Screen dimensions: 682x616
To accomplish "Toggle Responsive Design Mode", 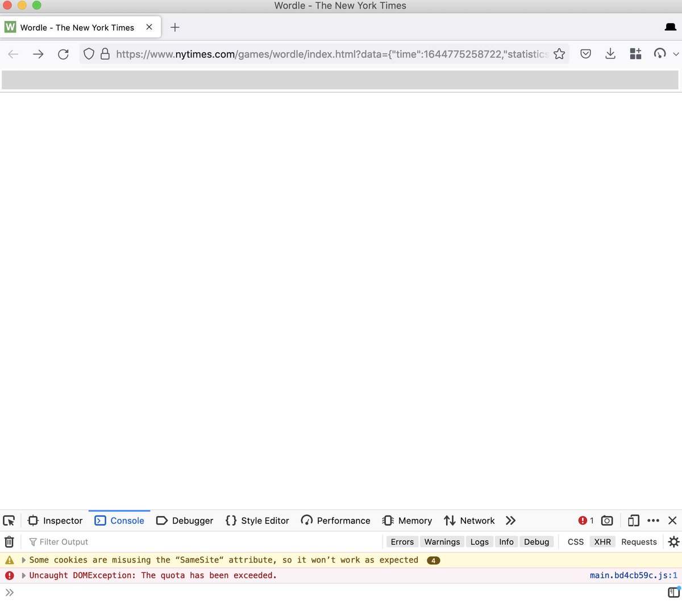I will 634,521.
